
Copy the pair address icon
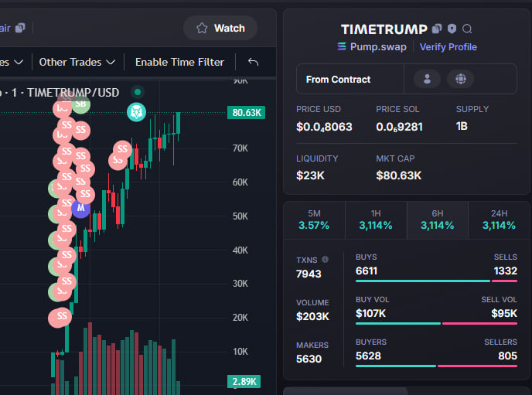(x=20, y=28)
